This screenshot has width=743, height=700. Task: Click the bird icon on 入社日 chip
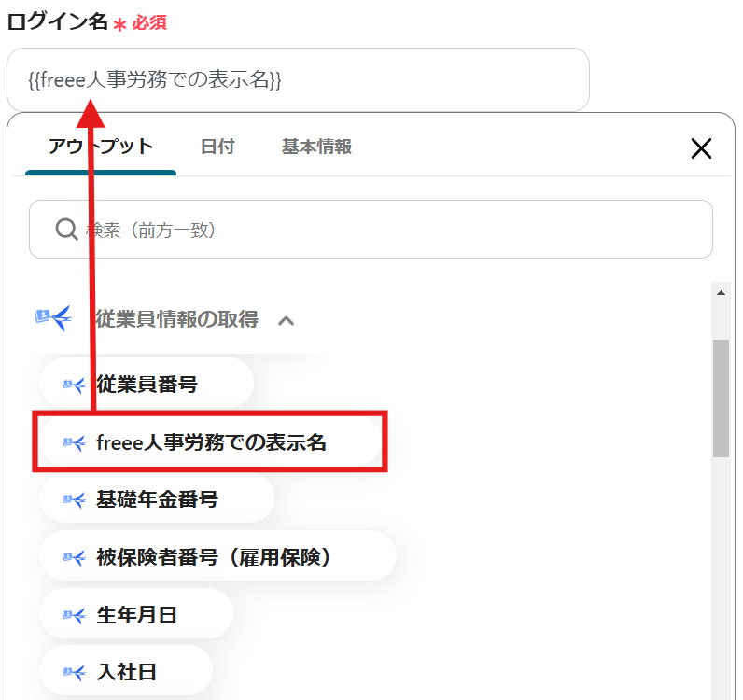click(74, 673)
